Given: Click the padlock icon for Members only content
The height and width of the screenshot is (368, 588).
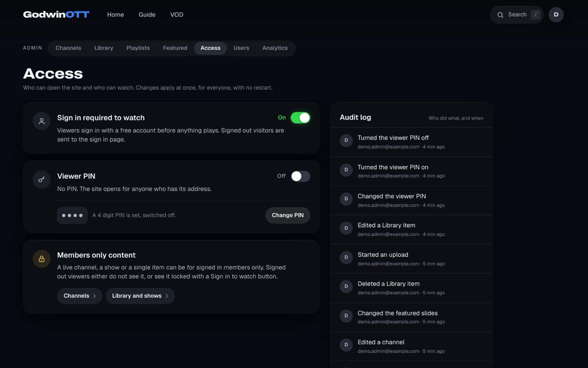Looking at the screenshot, I should (41, 259).
